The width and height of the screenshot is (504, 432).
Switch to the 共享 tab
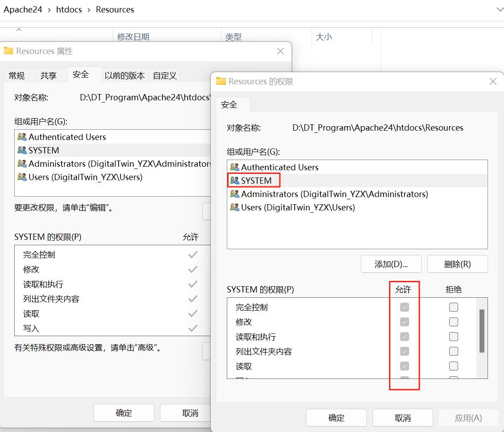point(49,75)
